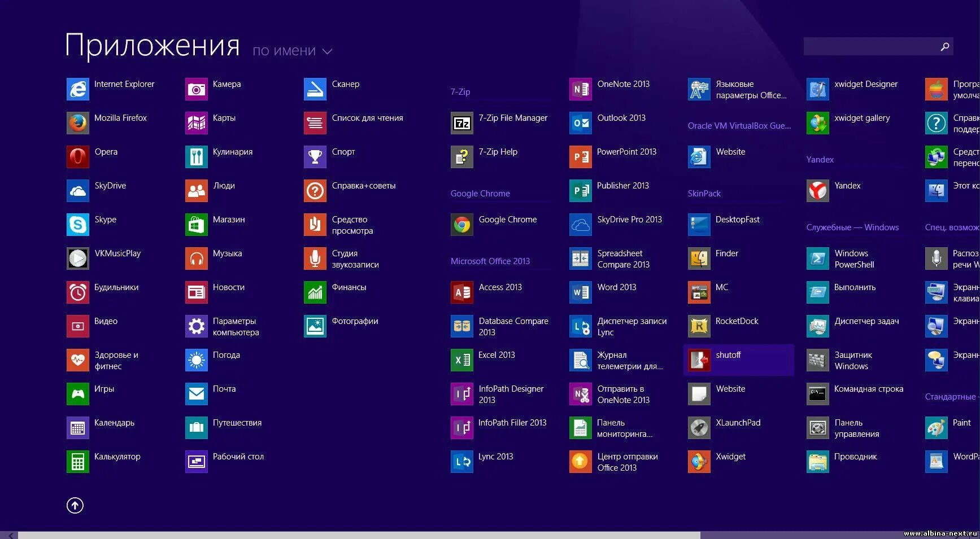Open the red Opera icon
The width and height of the screenshot is (980, 539).
click(x=77, y=157)
